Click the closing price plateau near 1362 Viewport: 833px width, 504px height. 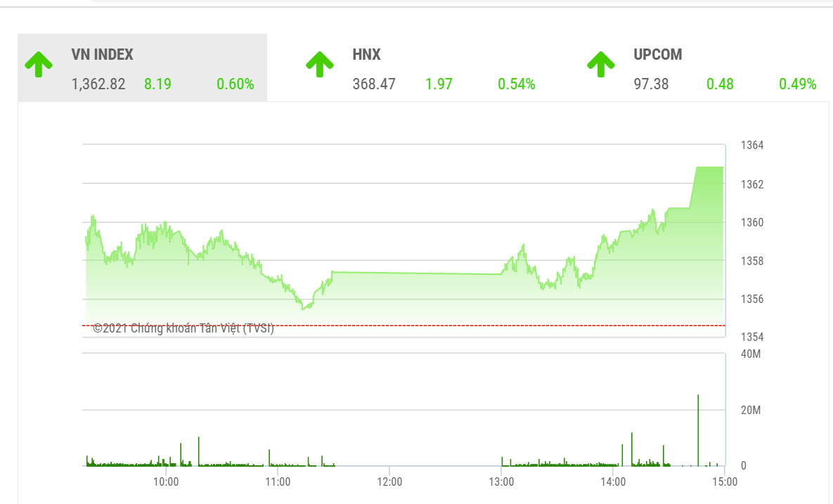[709, 167]
